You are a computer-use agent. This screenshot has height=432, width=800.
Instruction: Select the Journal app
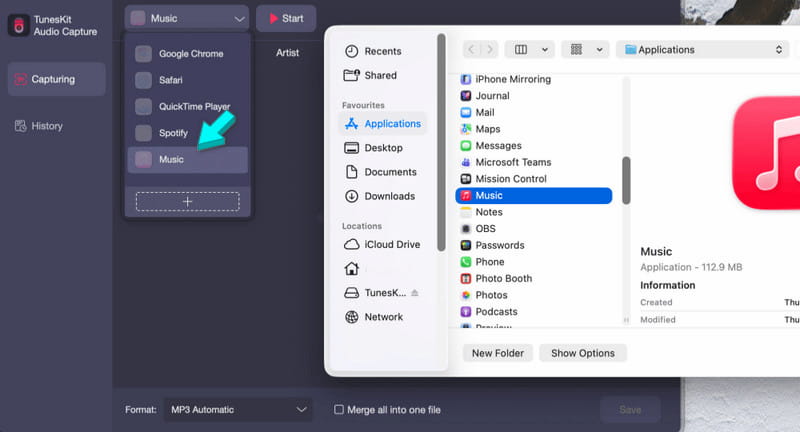533,96
